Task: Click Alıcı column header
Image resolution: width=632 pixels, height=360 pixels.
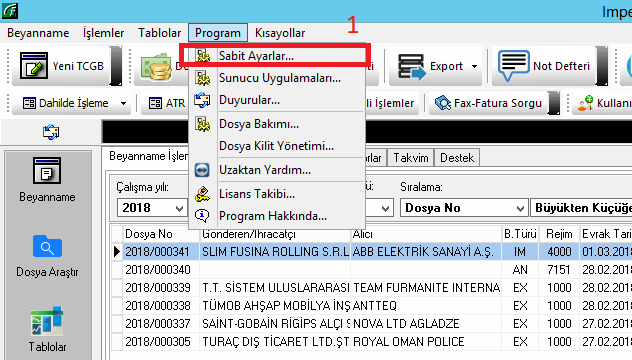Action: pos(426,234)
